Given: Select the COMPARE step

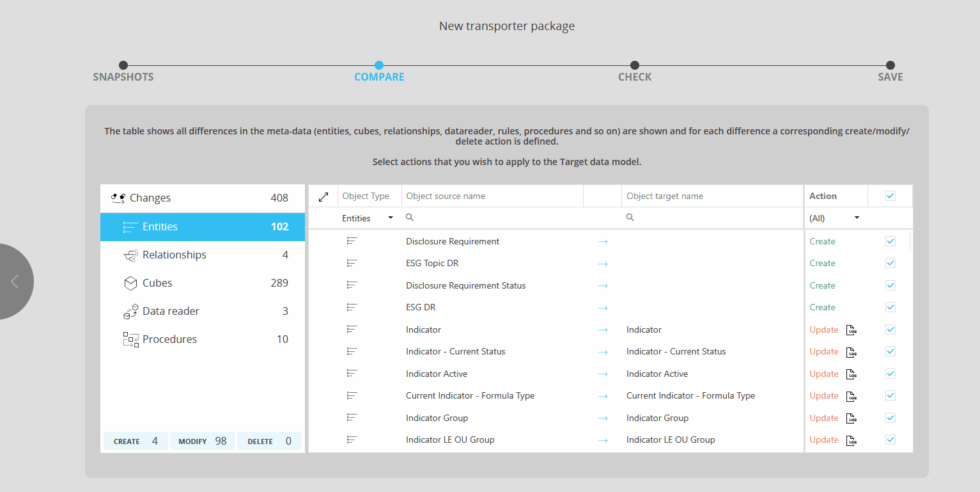Looking at the screenshot, I should [x=379, y=77].
